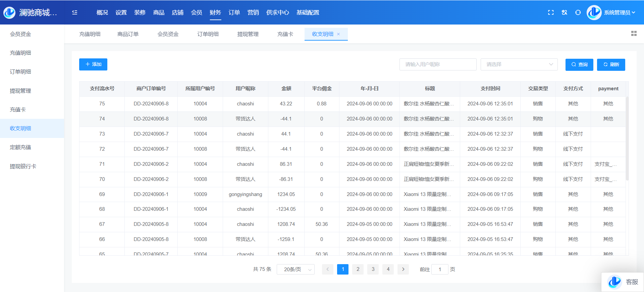Focus the user nickname input field
This screenshot has height=292, width=644.
pos(438,64)
